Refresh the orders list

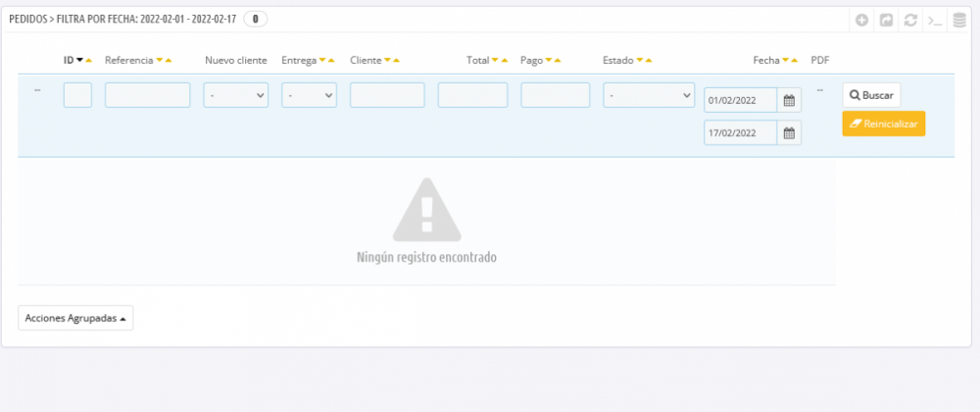pyautogui.click(x=910, y=20)
